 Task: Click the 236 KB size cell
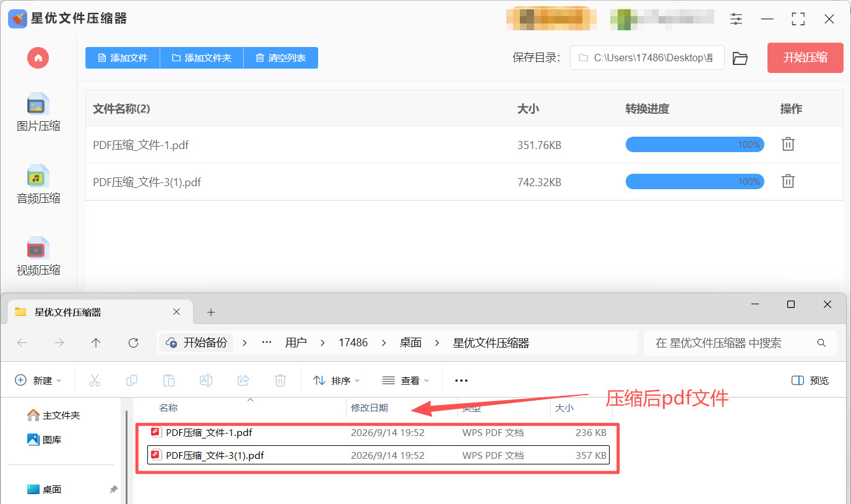pyautogui.click(x=591, y=433)
